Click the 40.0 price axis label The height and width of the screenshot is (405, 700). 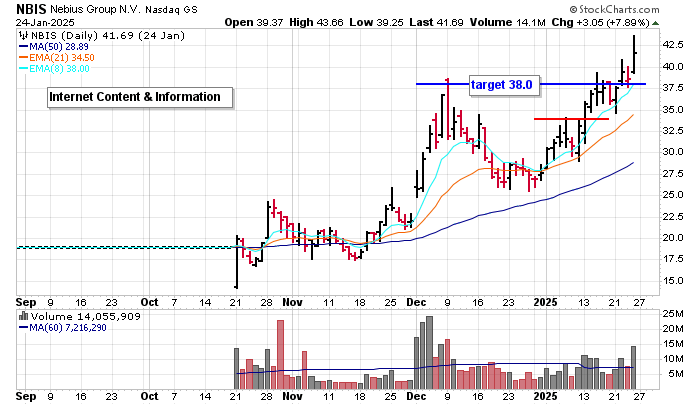pos(672,67)
